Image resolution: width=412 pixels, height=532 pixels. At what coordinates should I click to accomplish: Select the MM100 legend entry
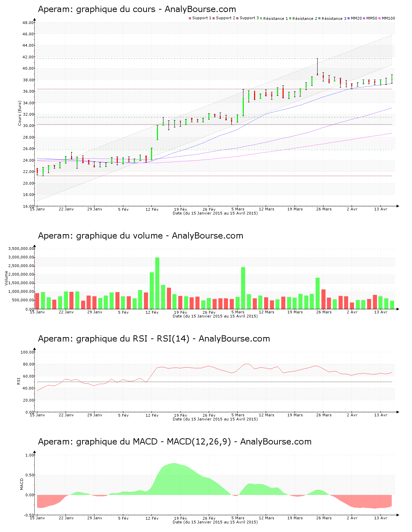click(387, 18)
